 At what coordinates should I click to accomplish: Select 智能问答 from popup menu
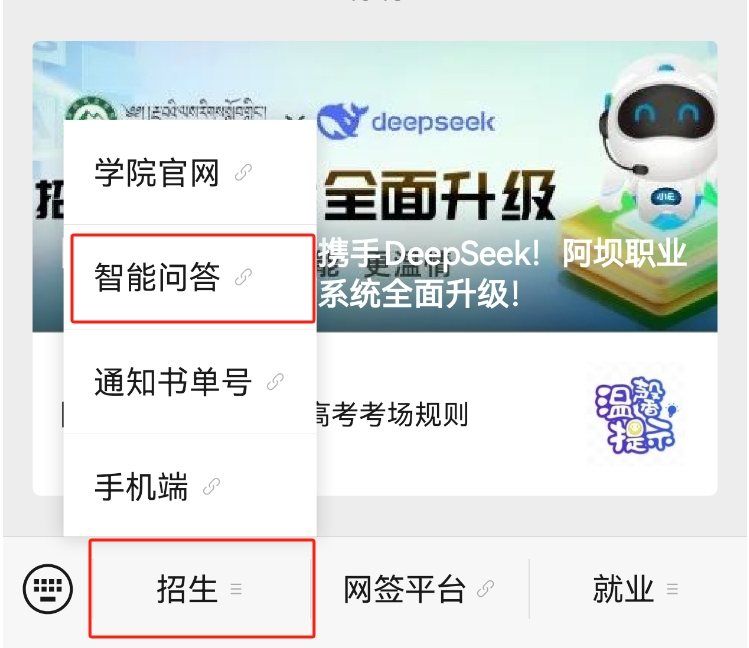point(190,277)
